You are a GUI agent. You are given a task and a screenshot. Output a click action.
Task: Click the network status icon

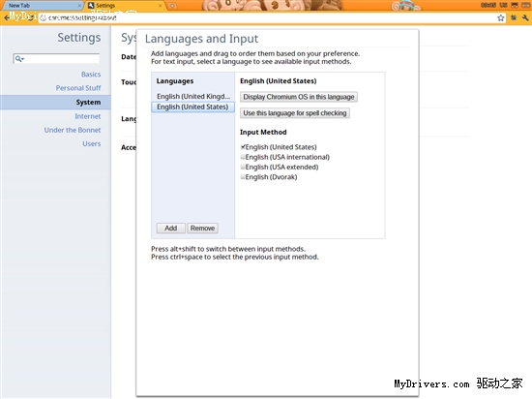click(x=515, y=5)
